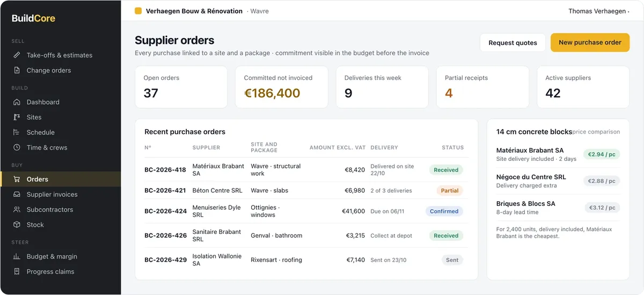Screen dimensions: 644x295
Task: Open Take-offs & estimates menu item
Action: (60, 55)
